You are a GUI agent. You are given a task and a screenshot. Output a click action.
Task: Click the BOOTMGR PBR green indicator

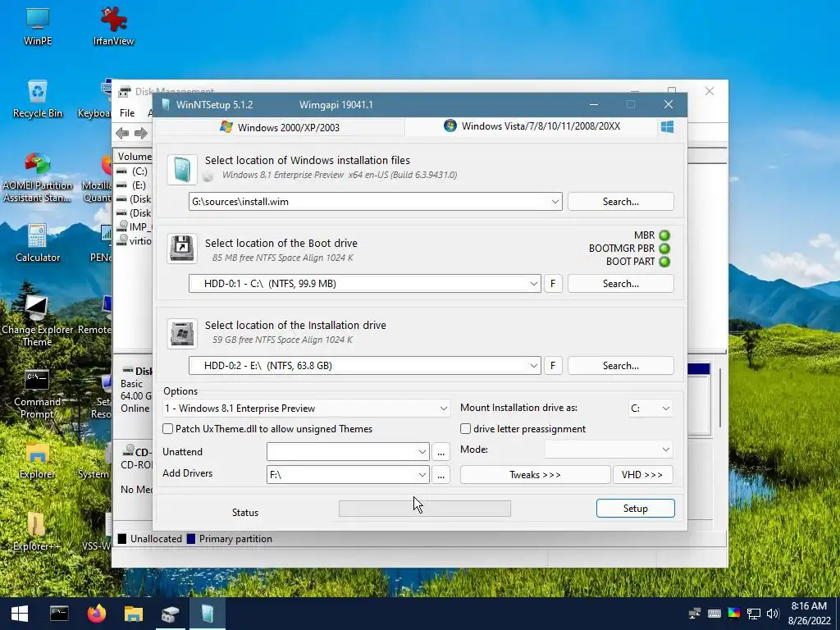[664, 249]
